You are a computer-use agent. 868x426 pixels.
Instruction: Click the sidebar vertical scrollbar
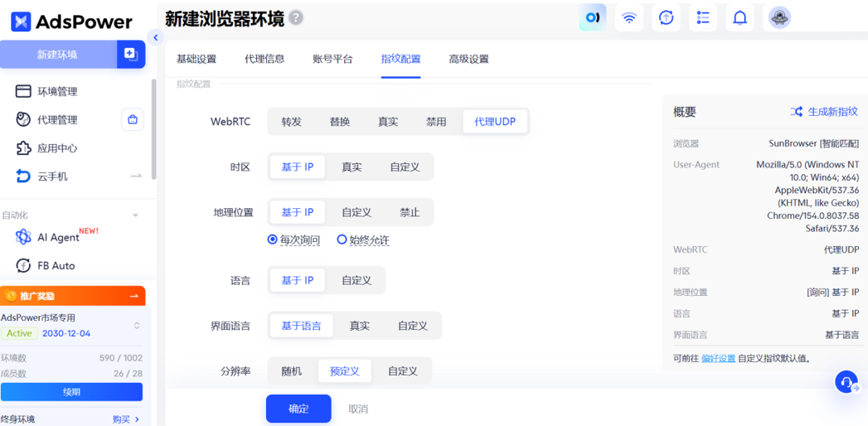click(154, 129)
